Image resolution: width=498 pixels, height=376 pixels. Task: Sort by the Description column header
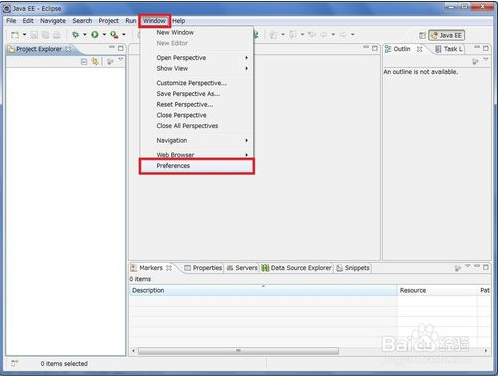pyautogui.click(x=263, y=290)
